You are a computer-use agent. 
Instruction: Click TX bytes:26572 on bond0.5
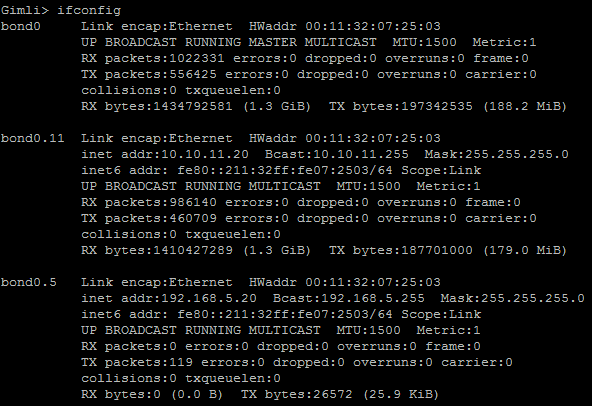click(297, 394)
